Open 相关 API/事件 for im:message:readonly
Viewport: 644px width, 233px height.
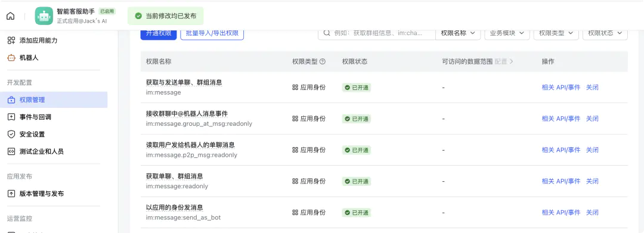pos(561,181)
